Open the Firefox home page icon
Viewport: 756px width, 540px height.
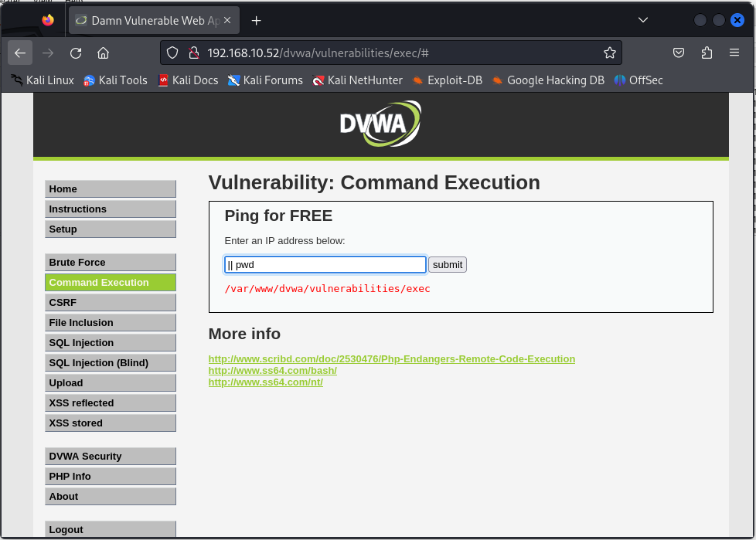pyautogui.click(x=103, y=53)
